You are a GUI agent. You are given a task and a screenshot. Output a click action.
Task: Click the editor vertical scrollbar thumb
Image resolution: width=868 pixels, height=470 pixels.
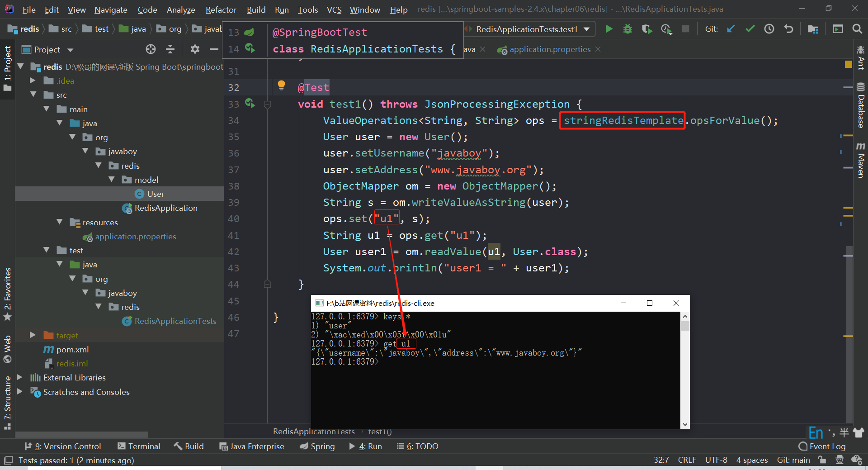(x=849, y=334)
